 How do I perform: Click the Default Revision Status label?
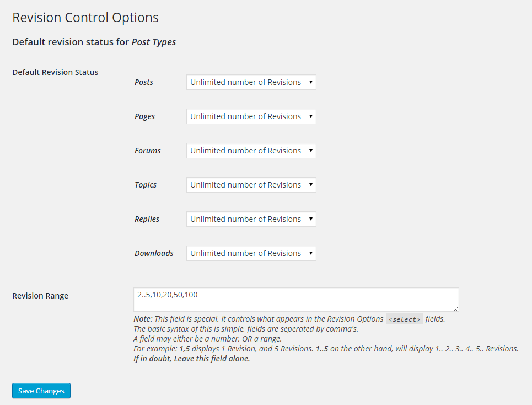[55, 72]
